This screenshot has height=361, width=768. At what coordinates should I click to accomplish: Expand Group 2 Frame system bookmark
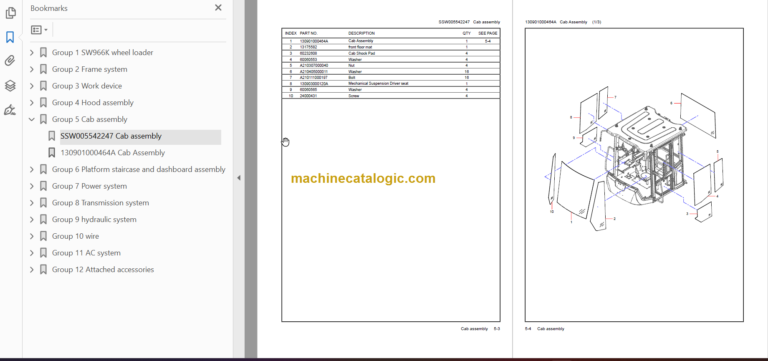32,69
